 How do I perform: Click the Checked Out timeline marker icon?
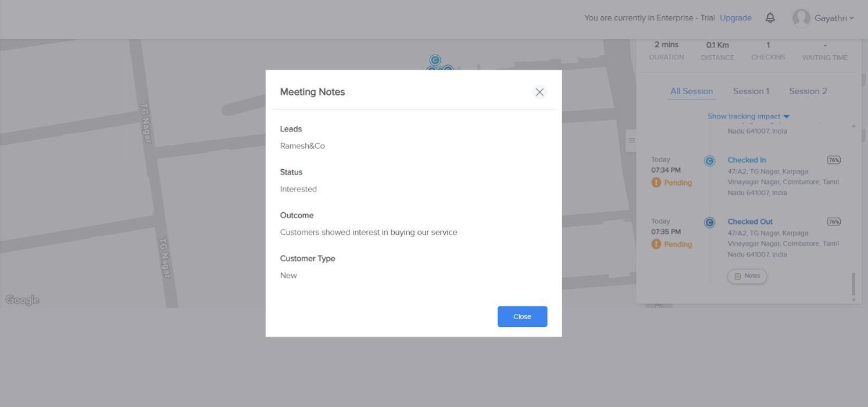point(709,223)
